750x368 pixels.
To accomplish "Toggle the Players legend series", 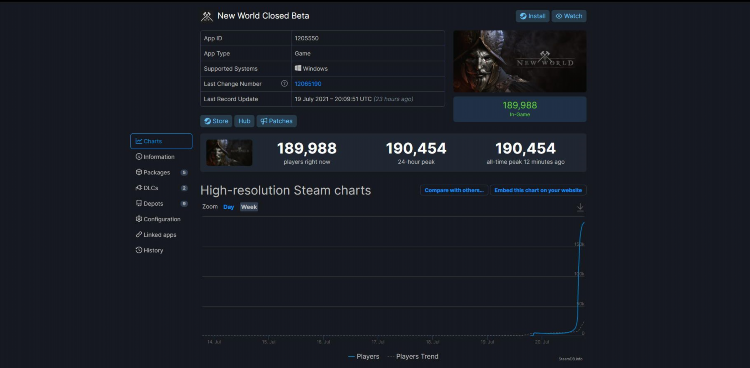I will click(364, 357).
